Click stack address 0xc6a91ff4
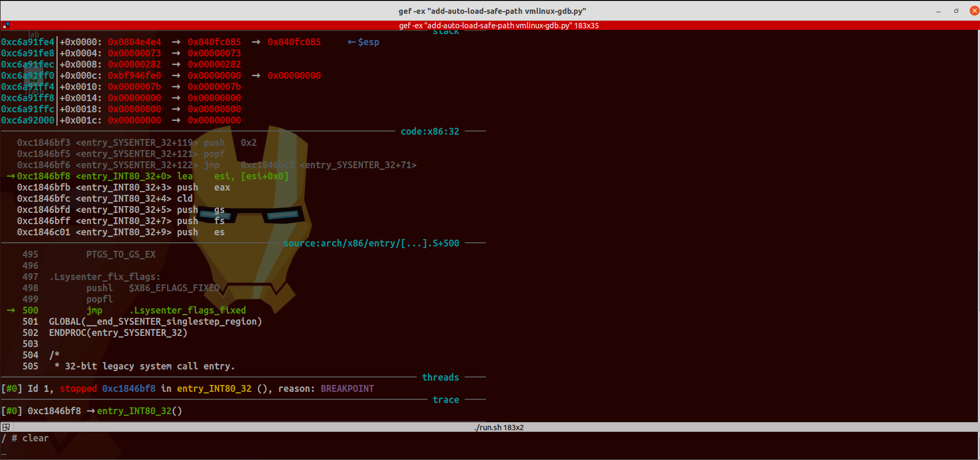This screenshot has height=460, width=980. point(28,87)
